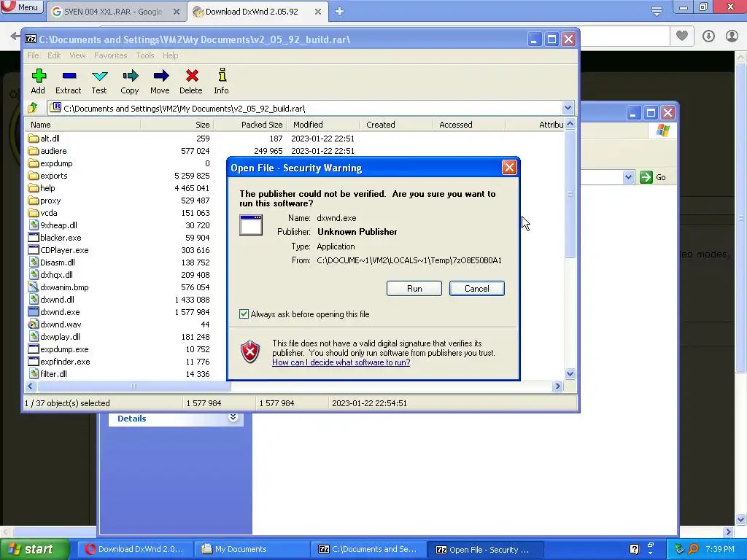Viewport: 747px width, 560px height.
Task: Click the 7-Zip vertical scrollbar down arrow
Action: click(x=570, y=374)
